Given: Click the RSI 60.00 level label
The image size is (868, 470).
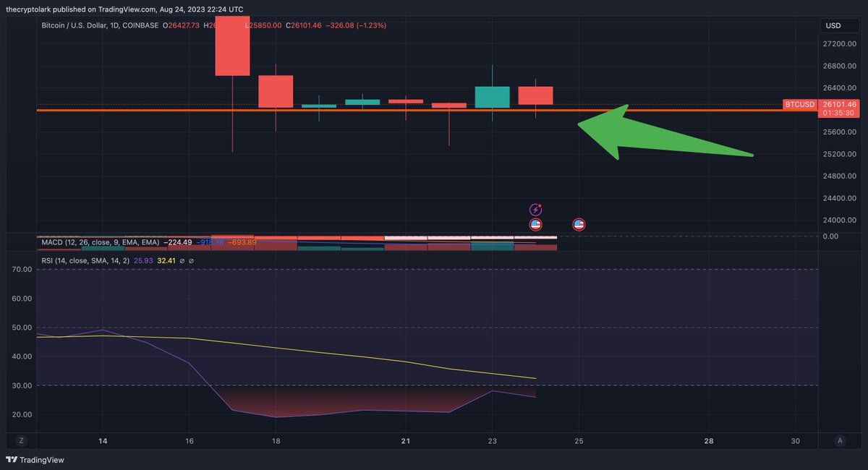Looking at the screenshot, I should coord(22,298).
